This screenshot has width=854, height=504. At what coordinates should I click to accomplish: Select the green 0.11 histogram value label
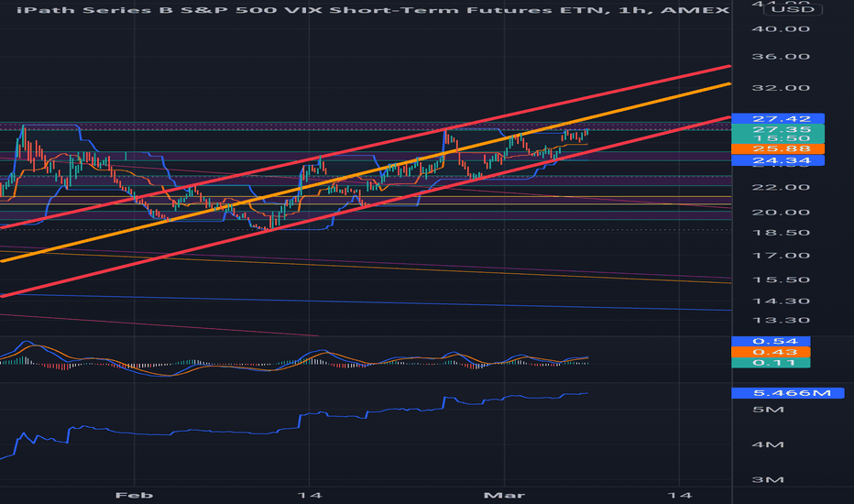tap(771, 362)
